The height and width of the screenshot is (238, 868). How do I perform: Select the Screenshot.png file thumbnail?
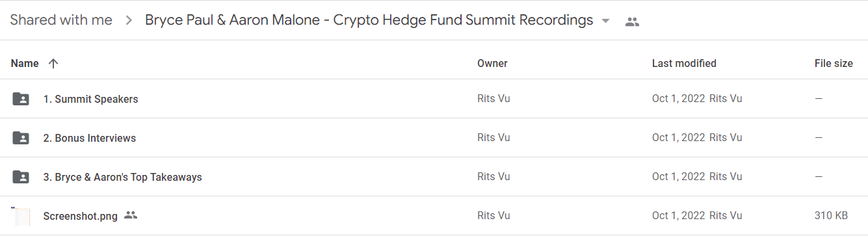21,216
